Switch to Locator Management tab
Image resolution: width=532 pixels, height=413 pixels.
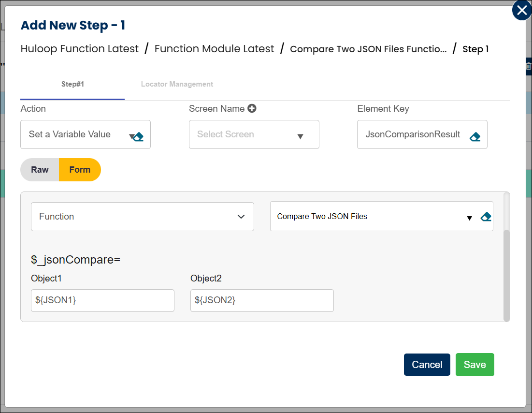click(x=177, y=84)
